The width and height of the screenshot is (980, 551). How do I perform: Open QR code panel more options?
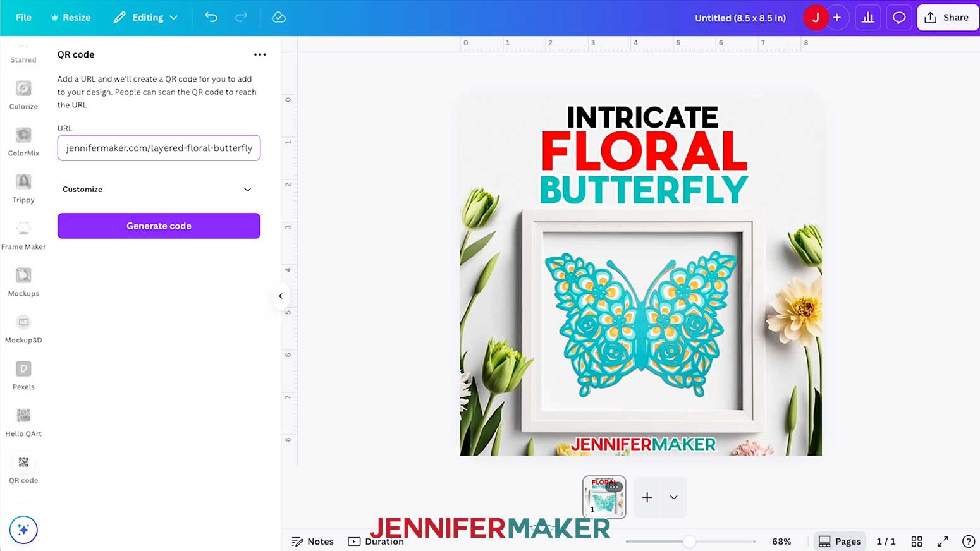coord(260,54)
